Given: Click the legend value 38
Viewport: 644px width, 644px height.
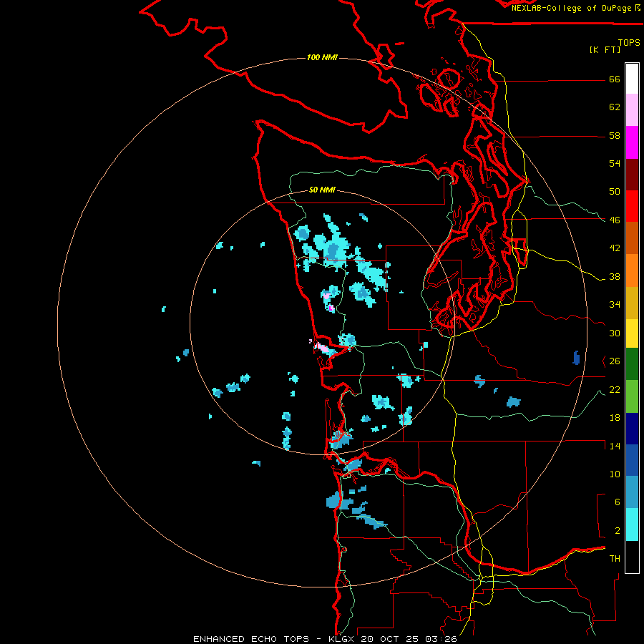Looking at the screenshot, I should pyautogui.click(x=615, y=277).
